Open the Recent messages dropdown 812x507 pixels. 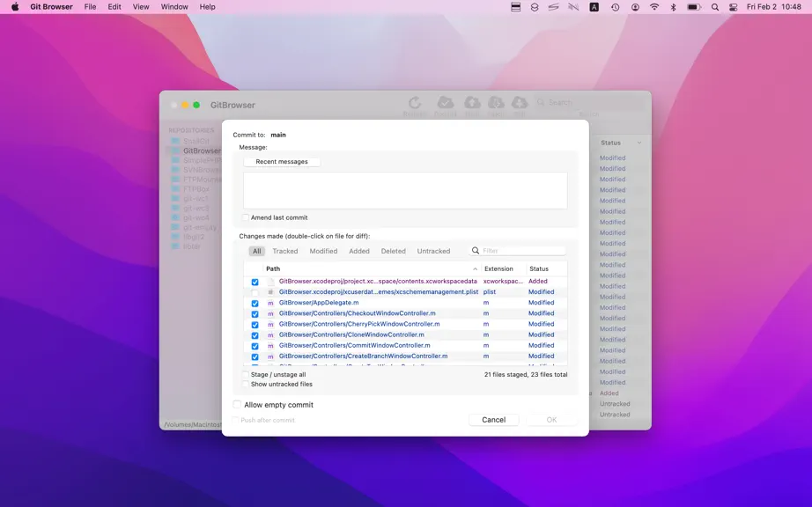click(x=282, y=161)
